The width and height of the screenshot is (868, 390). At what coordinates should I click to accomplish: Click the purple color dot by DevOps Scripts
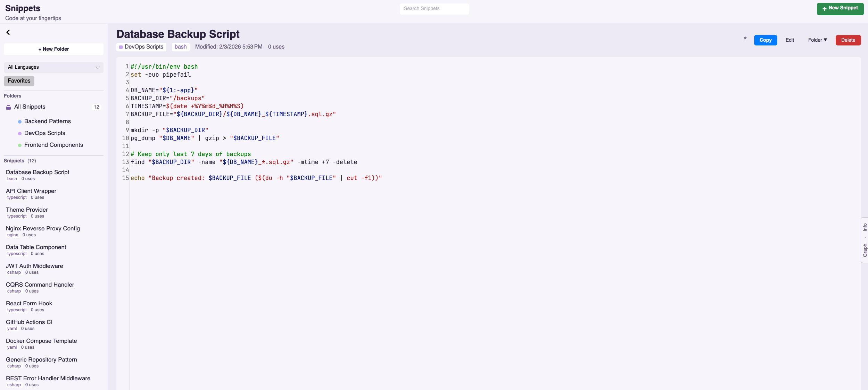point(19,133)
